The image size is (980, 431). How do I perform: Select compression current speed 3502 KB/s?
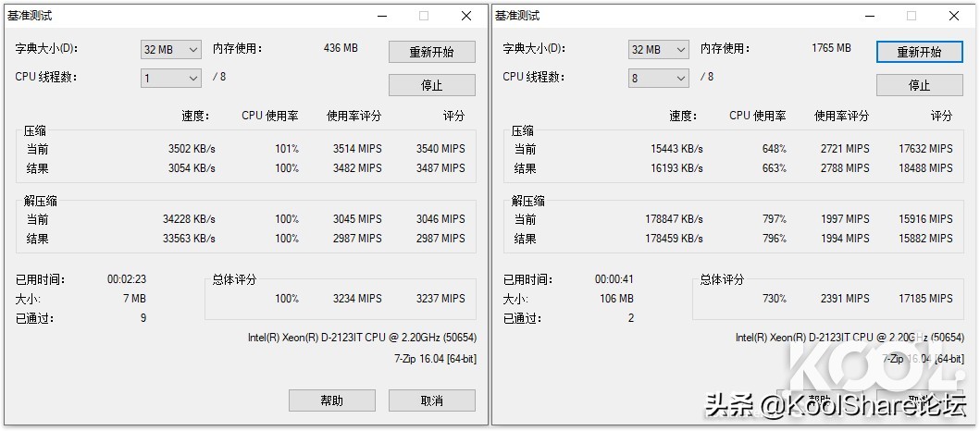[x=192, y=149]
